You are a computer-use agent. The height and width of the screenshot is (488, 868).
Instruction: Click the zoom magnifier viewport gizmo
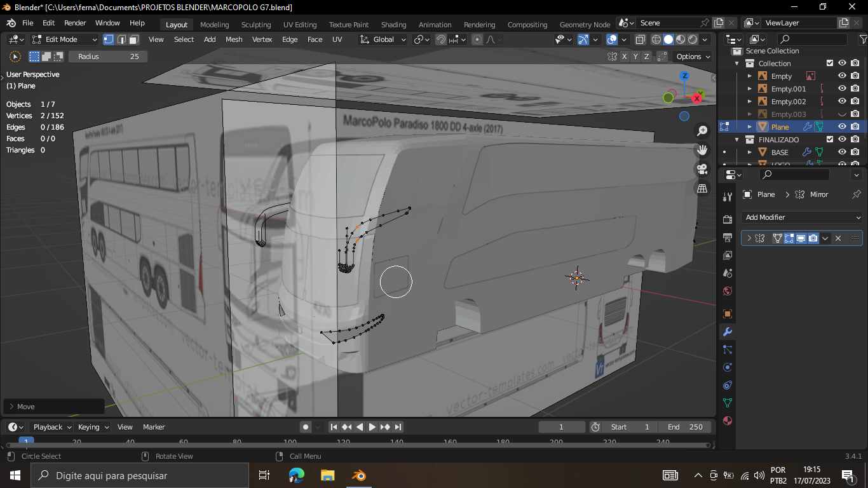(702, 131)
